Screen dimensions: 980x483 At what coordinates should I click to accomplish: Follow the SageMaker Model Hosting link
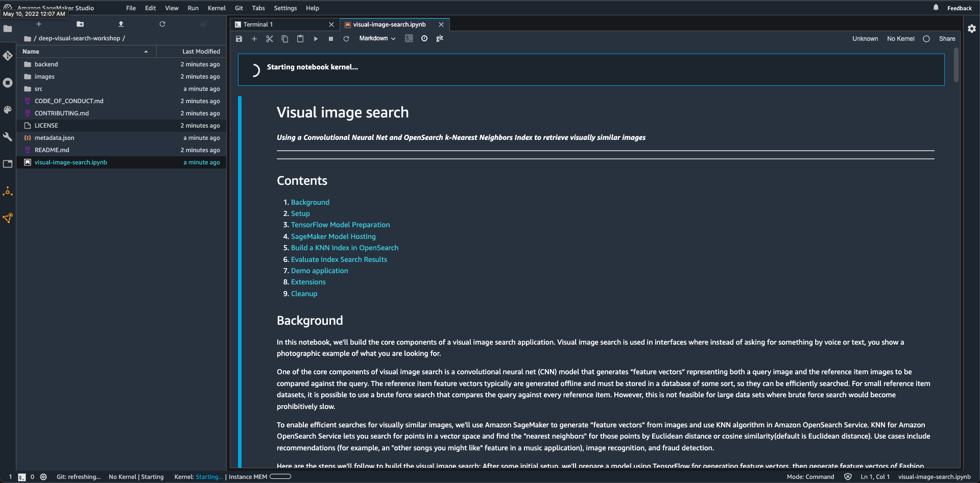(333, 236)
